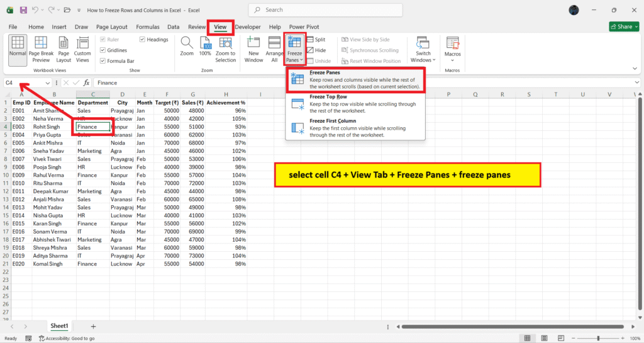Click Page Break Preview icon in status bar
644x343 pixels.
click(x=561, y=338)
